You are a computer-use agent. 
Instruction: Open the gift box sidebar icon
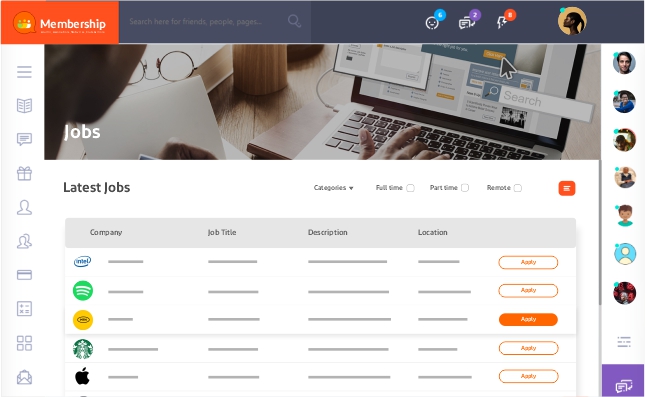[24, 173]
